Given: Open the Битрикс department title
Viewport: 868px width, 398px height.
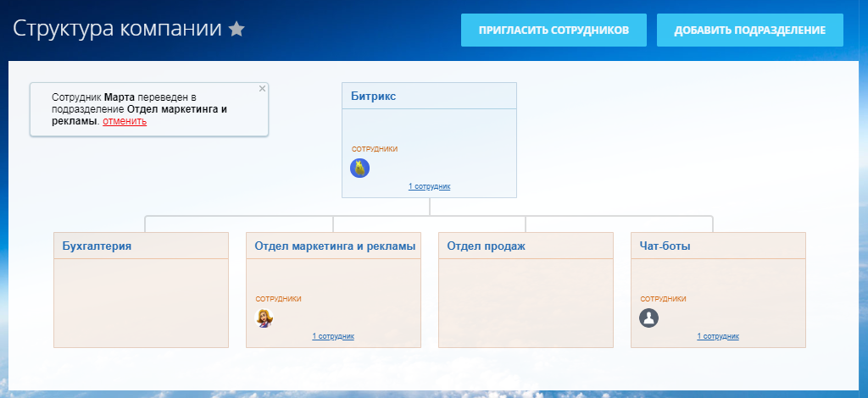Looking at the screenshot, I should coord(374,97).
